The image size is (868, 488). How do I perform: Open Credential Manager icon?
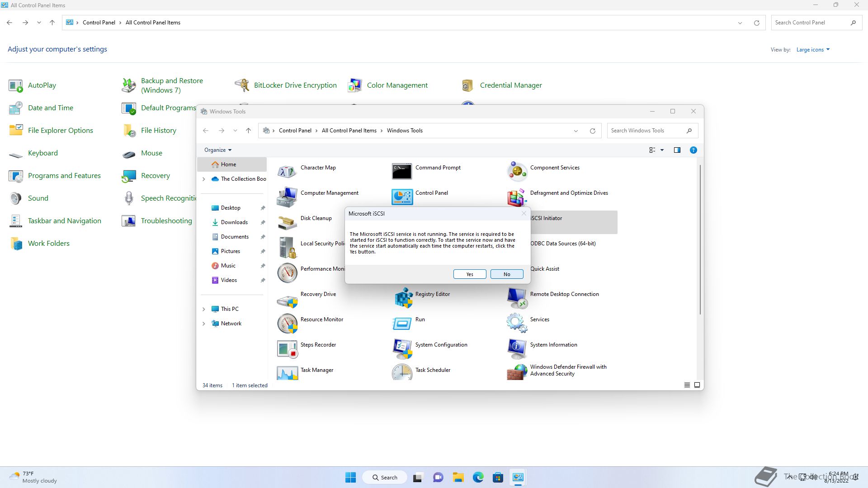(x=468, y=85)
